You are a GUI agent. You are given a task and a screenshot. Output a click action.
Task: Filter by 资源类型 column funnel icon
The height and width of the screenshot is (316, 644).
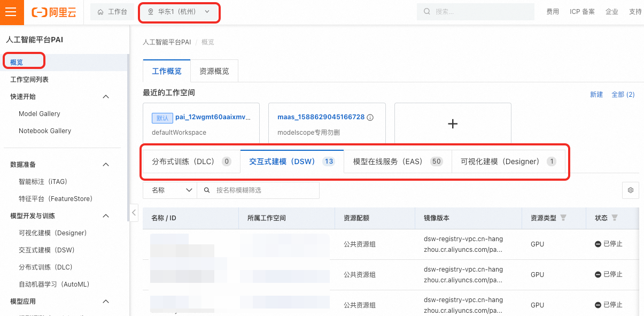click(563, 218)
